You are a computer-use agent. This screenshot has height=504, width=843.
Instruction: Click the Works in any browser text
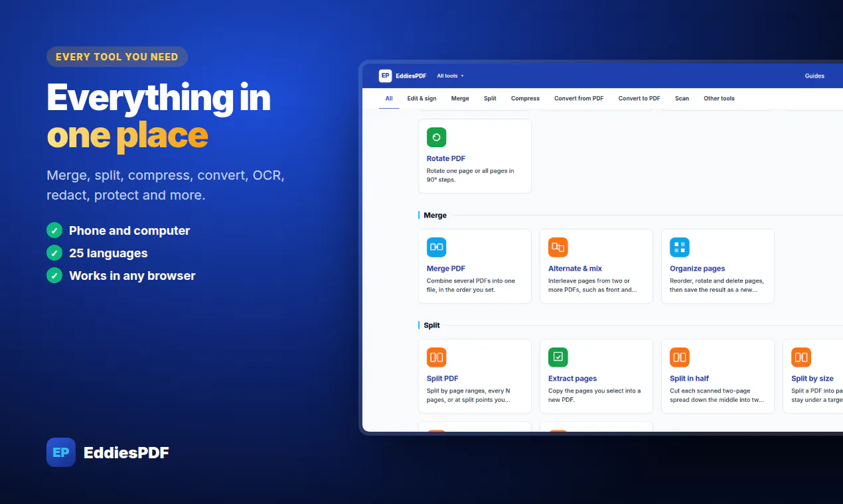point(132,276)
